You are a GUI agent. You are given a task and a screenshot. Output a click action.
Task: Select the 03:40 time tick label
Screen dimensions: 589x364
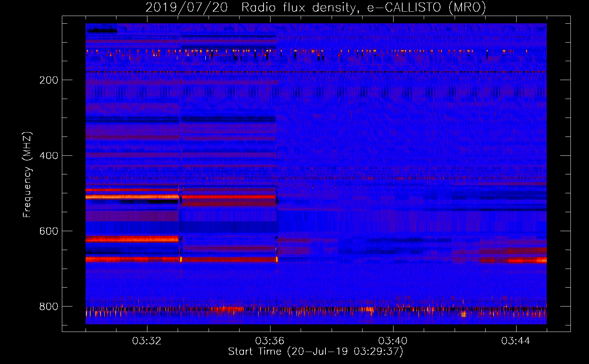click(x=393, y=341)
